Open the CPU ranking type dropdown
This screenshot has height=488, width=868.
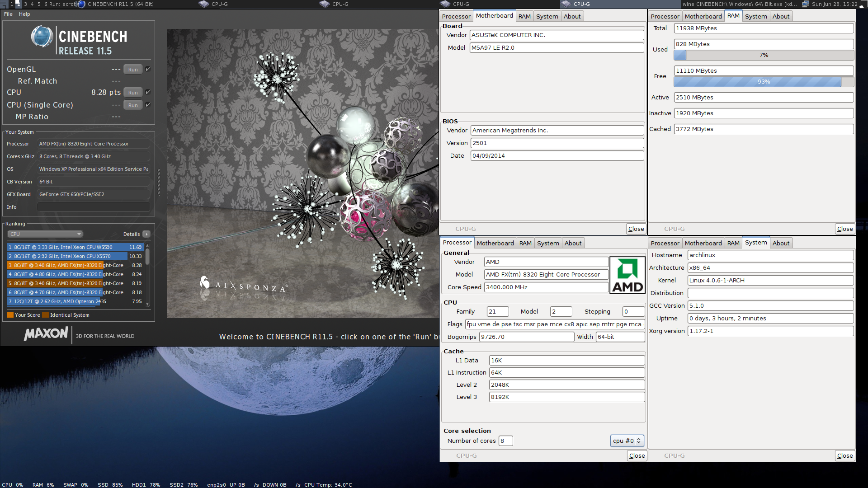(45, 234)
